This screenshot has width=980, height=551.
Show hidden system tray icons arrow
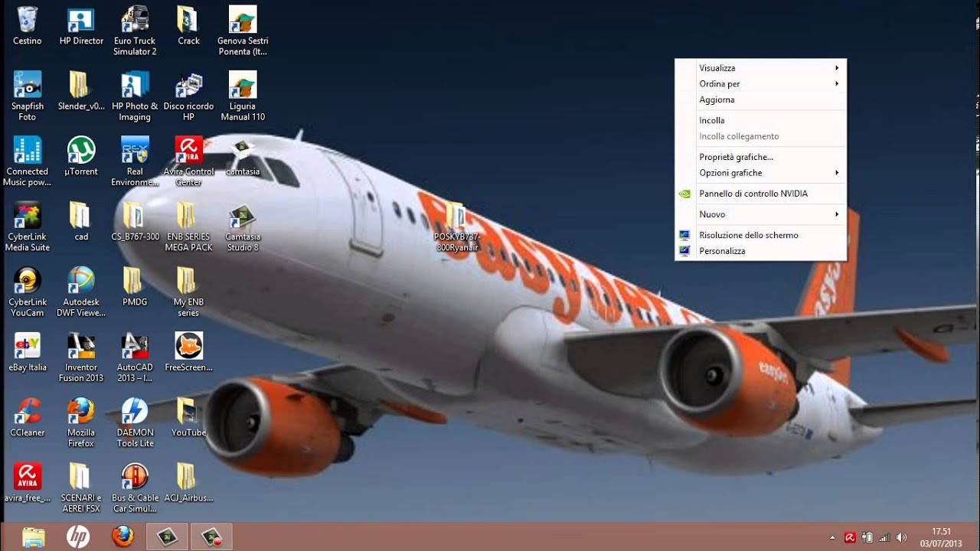832,538
